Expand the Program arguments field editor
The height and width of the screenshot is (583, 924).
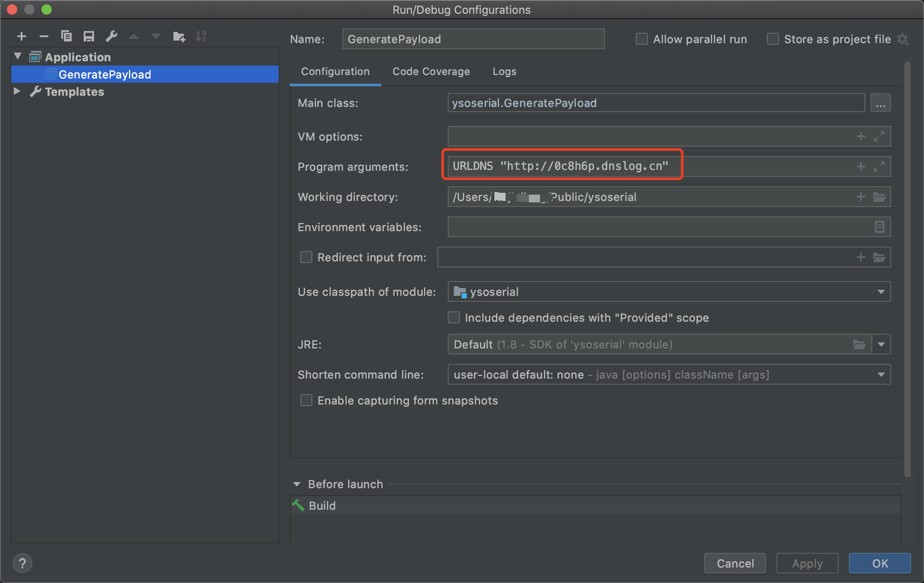pos(879,166)
